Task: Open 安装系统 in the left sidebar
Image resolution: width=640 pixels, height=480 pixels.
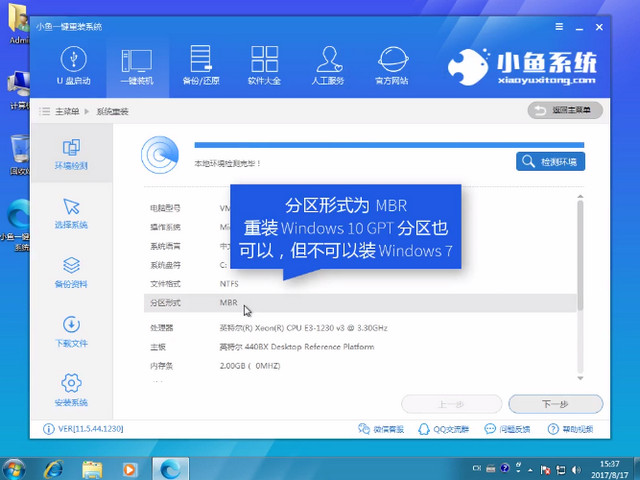Action: tap(71, 390)
